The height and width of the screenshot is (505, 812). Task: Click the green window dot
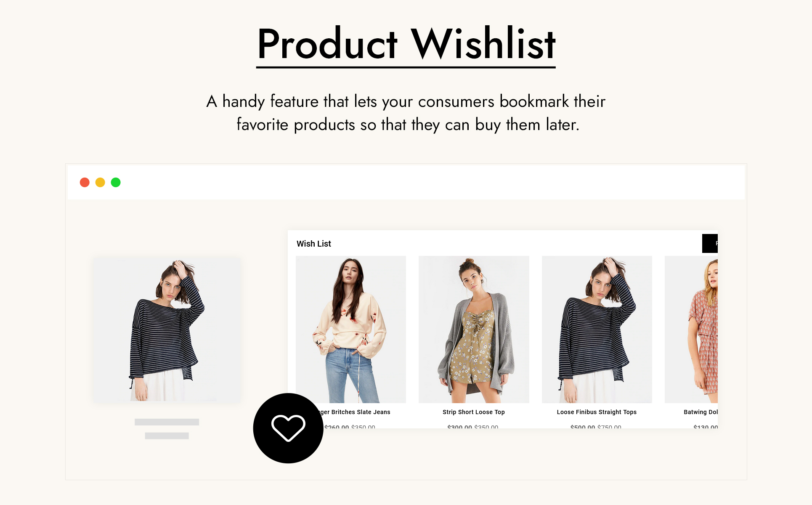coord(116,182)
